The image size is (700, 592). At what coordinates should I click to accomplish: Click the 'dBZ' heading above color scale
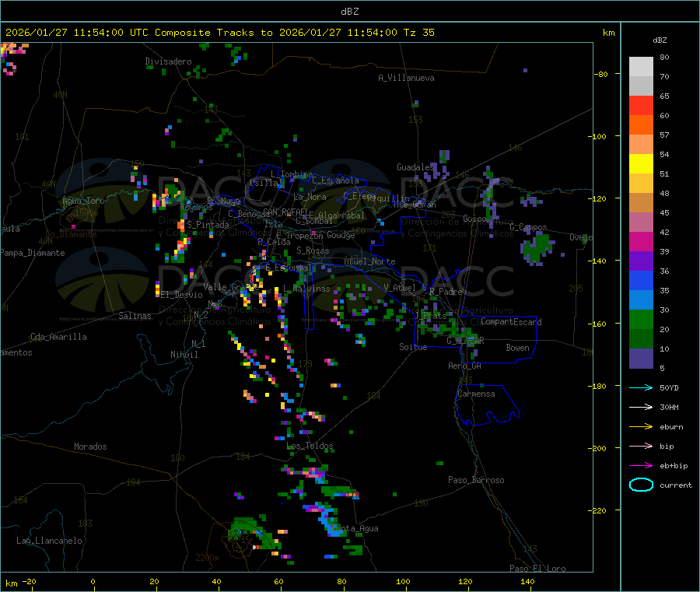pos(660,40)
